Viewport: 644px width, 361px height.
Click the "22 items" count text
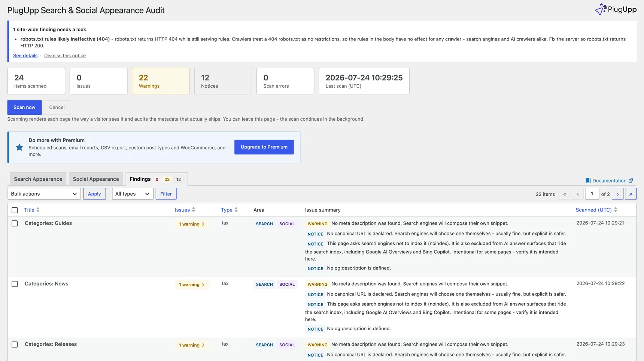[x=545, y=194]
